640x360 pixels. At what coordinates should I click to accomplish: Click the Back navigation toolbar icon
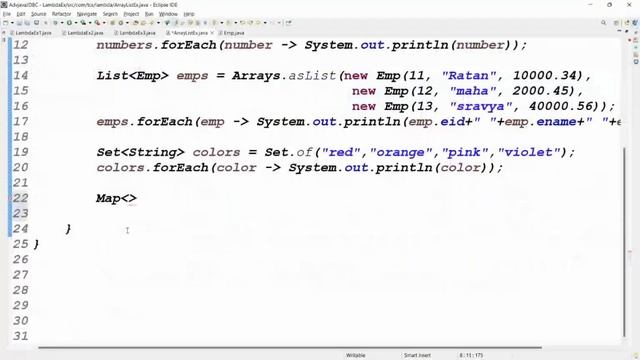click(x=258, y=23)
